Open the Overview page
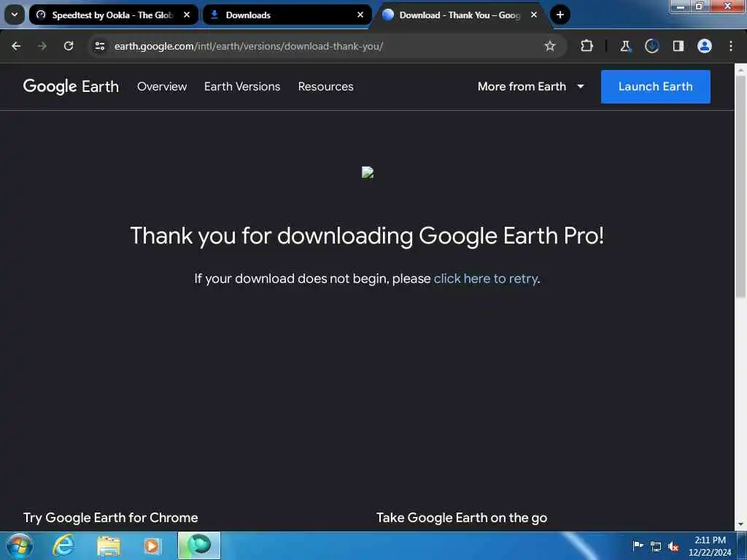 pos(162,87)
